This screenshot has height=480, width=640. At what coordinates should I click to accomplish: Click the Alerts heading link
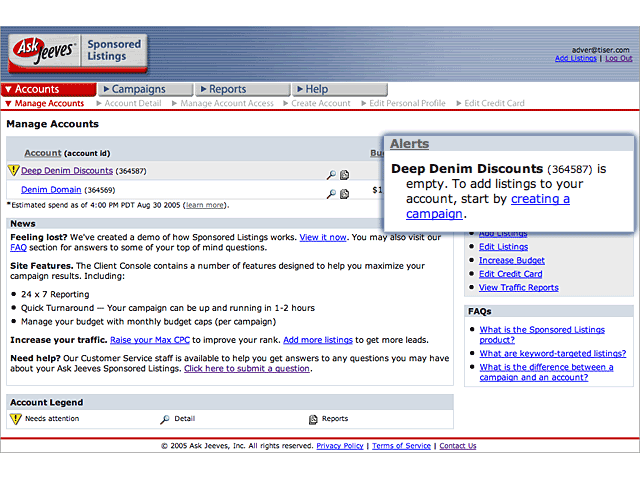pyautogui.click(x=409, y=144)
